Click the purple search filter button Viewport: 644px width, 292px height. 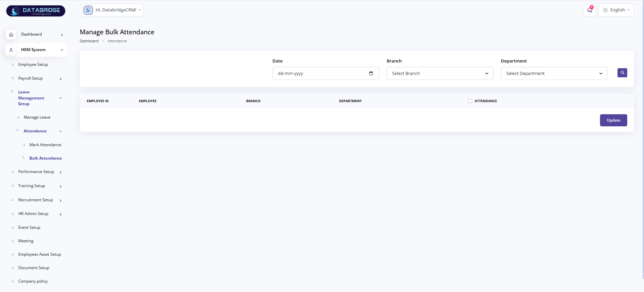click(x=622, y=73)
